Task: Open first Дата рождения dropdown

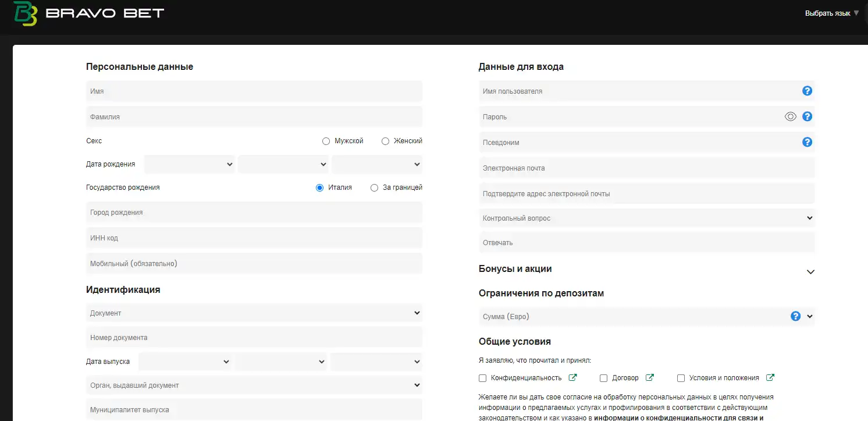Action: 190,164
